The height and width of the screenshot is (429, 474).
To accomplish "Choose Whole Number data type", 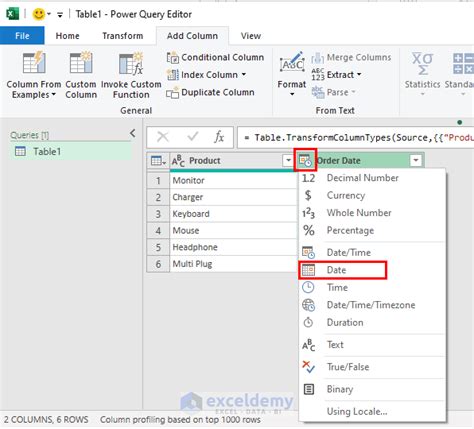I will point(372,213).
